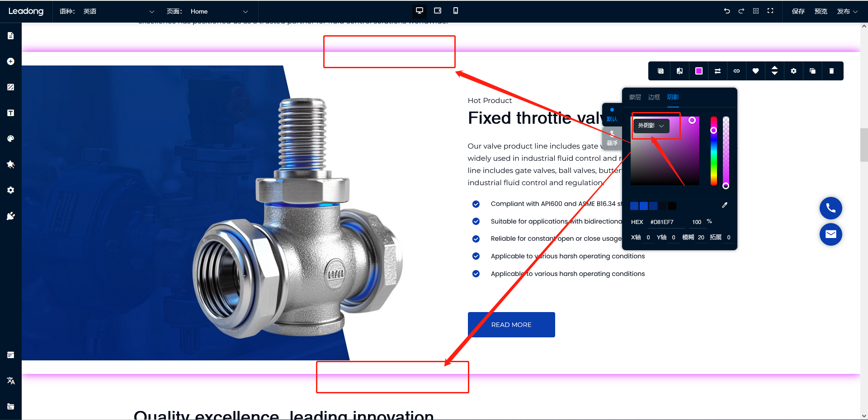Click the undo arrow icon
The height and width of the screenshot is (420, 868).
727,11
